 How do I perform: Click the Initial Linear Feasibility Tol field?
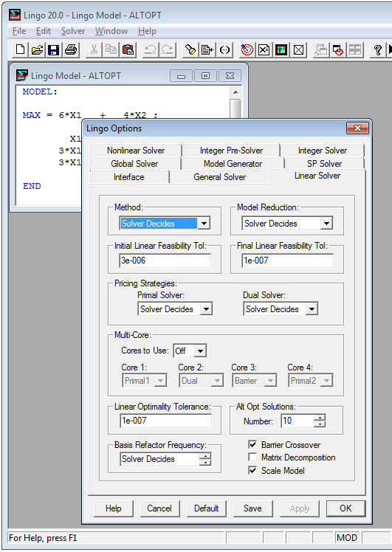pyautogui.click(x=165, y=261)
